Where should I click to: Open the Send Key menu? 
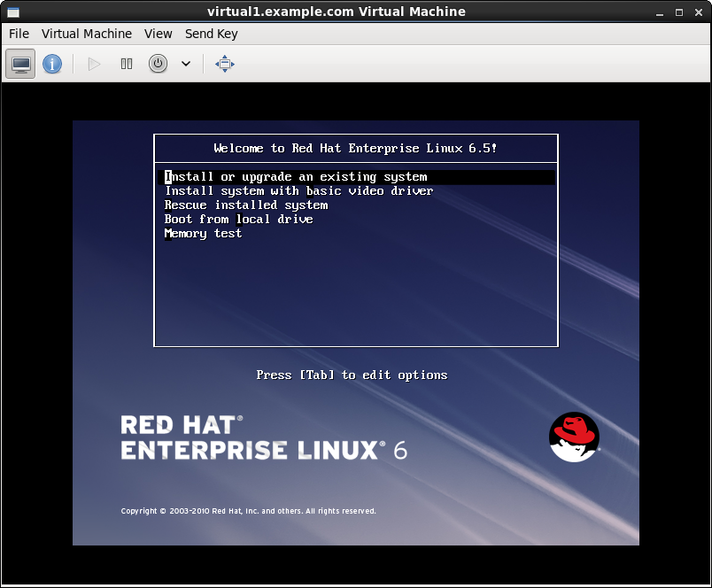[x=211, y=34]
